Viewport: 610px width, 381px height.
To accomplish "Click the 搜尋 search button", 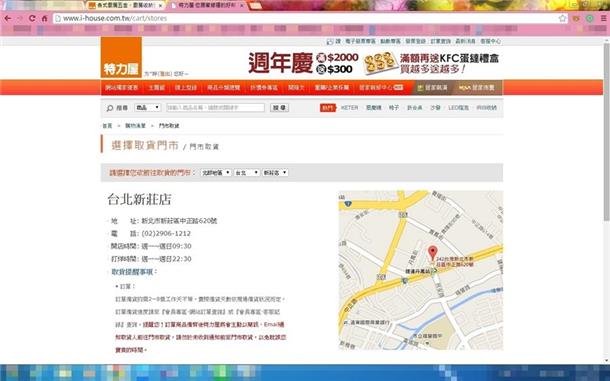I will click(x=279, y=107).
